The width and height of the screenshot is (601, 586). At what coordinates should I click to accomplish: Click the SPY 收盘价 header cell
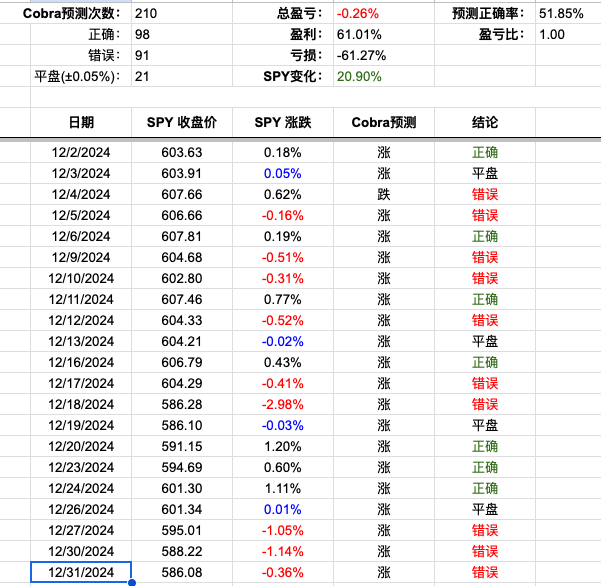coord(181,123)
